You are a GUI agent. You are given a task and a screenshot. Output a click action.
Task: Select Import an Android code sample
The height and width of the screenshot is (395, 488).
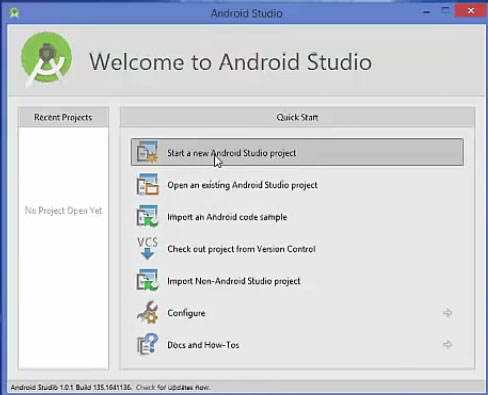coord(297,217)
